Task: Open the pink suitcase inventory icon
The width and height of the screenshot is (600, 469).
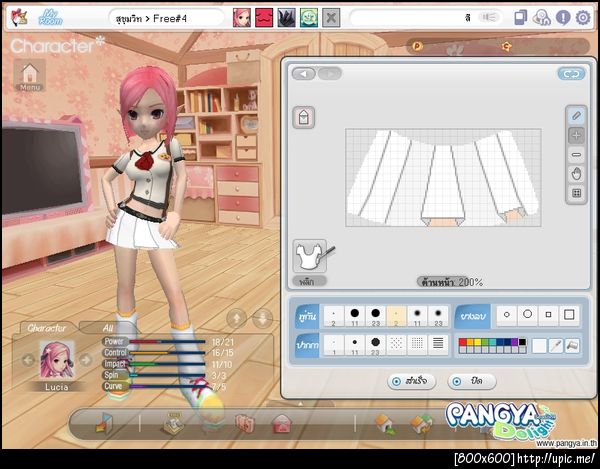Action: [x=245, y=424]
